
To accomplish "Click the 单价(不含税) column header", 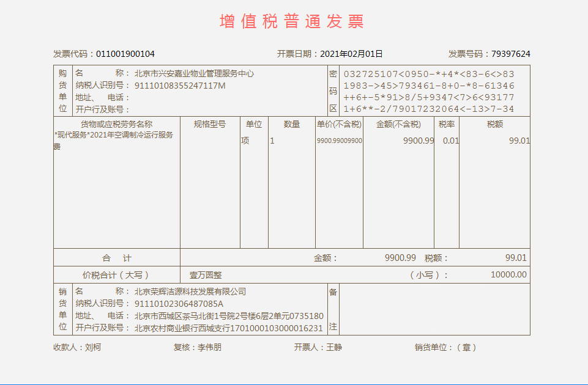I will click(339, 124).
